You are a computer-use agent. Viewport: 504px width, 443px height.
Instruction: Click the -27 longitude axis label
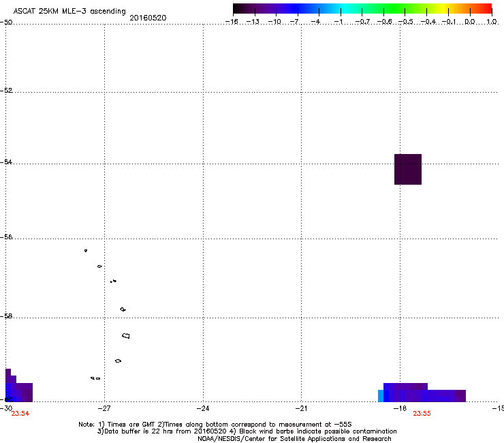pyautogui.click(x=104, y=408)
